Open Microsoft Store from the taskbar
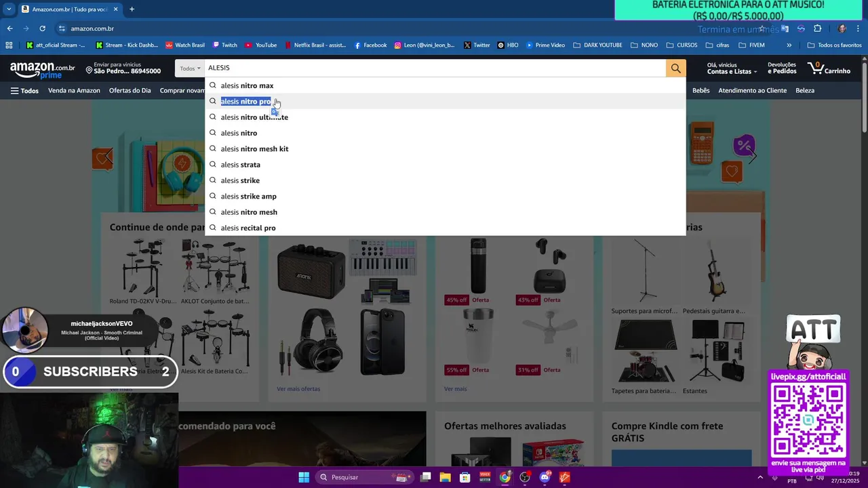868x488 pixels. pos(465,477)
